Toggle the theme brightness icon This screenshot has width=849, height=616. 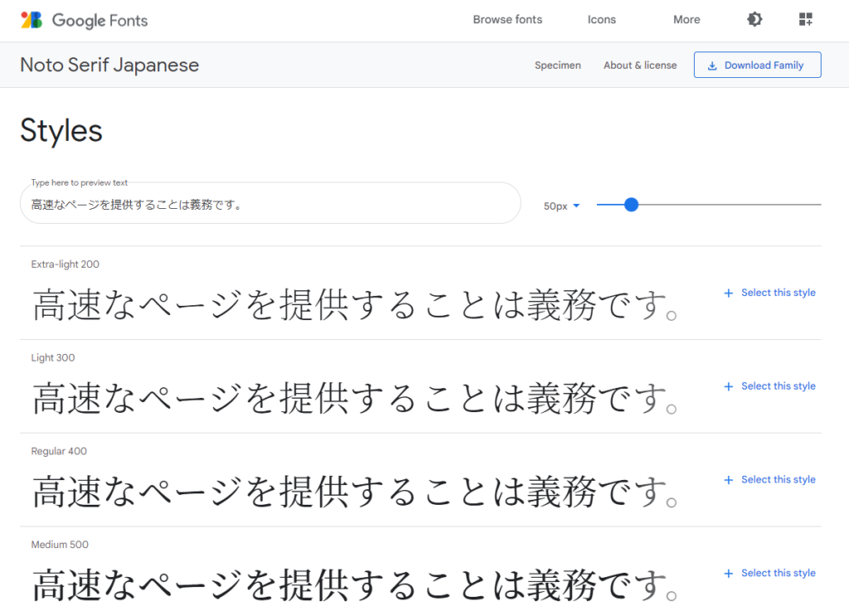coord(754,20)
